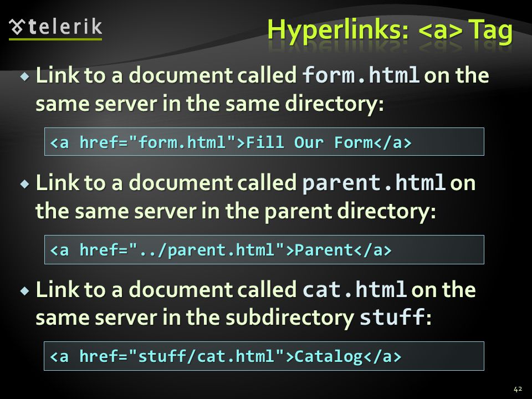Click the bullet paragraph mentioning form.html

pyautogui.click(x=262, y=89)
